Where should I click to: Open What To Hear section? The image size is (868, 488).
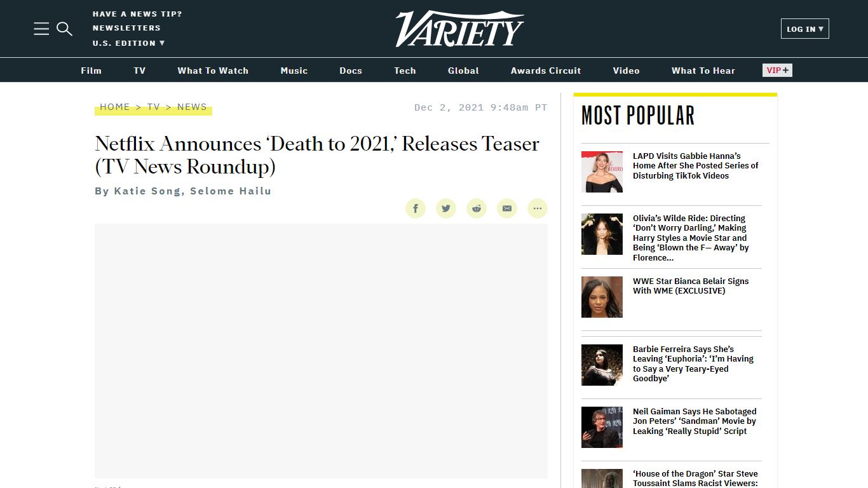[x=703, y=71]
